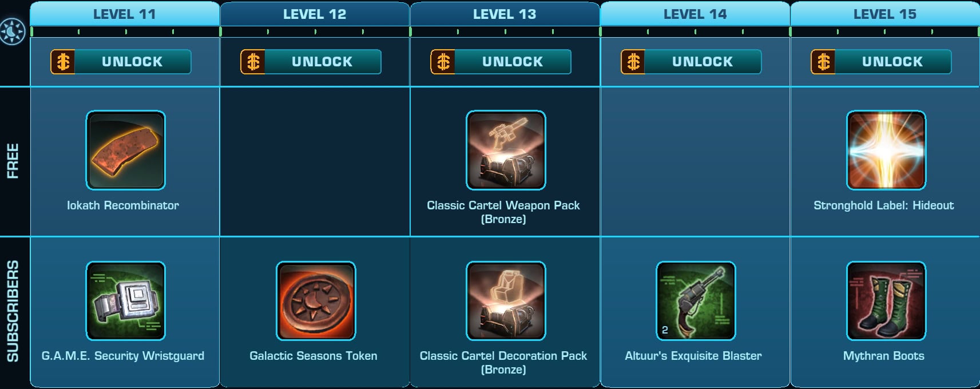Unlock Level 11 with Cartel Coins
The width and height of the screenshot is (980, 389).
click(121, 62)
